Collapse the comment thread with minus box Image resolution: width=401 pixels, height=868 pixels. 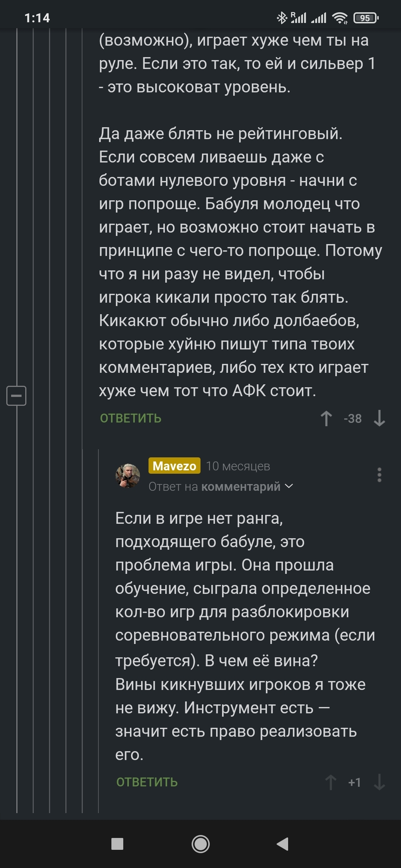[16, 395]
